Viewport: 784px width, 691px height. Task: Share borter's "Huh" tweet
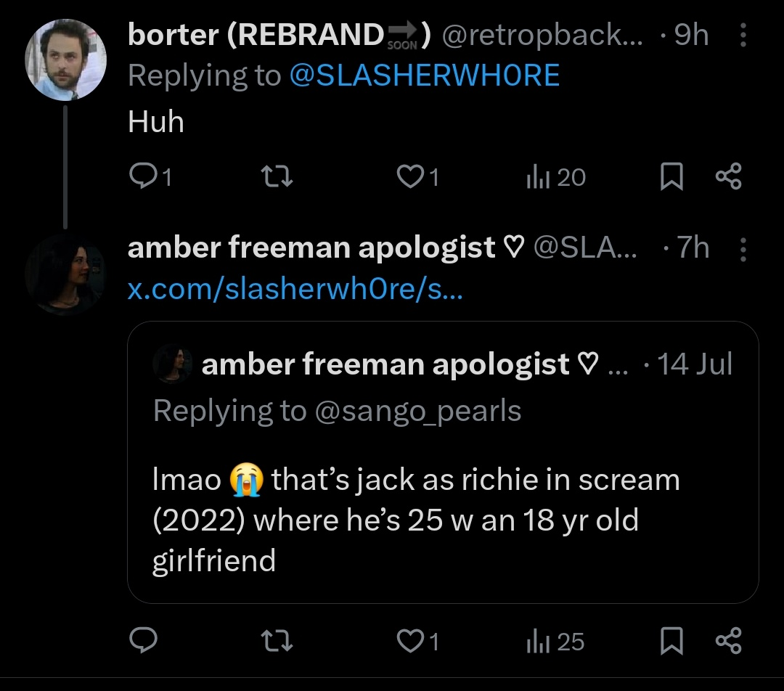(728, 177)
